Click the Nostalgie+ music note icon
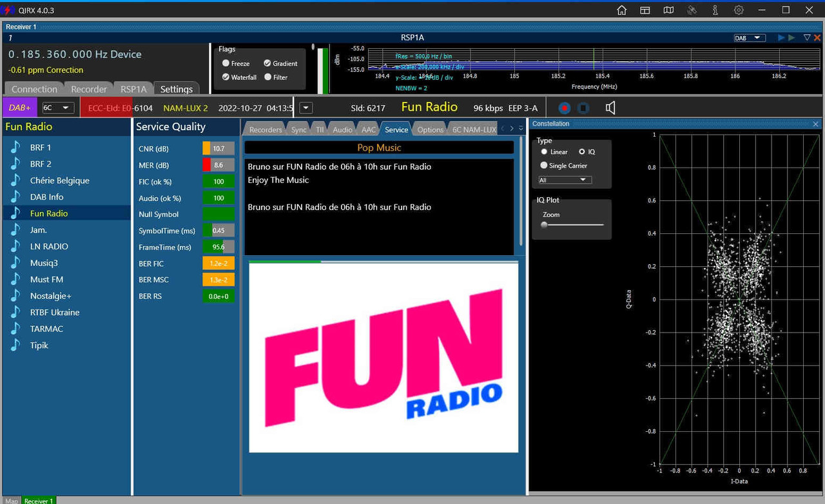This screenshot has height=504, width=825. click(15, 295)
